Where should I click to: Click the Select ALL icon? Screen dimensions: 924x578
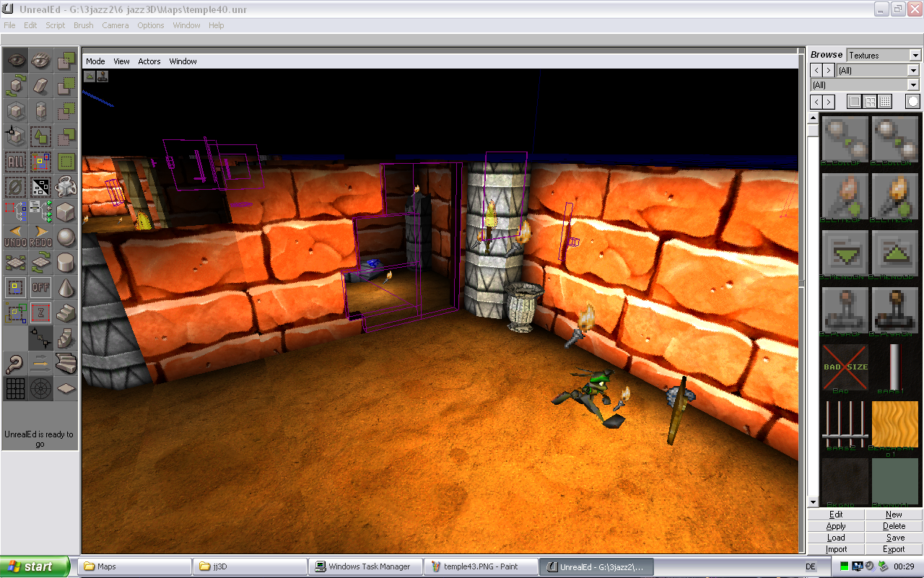pos(15,162)
